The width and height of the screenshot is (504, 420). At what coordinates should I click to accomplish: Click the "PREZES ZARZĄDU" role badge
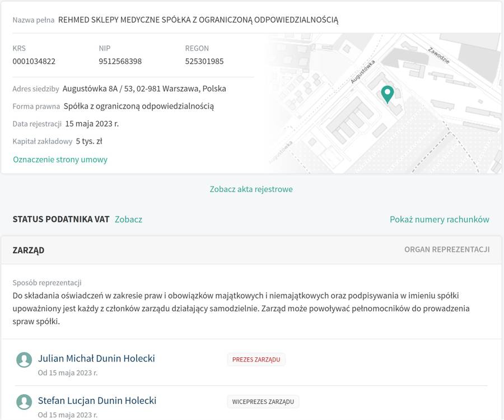pyautogui.click(x=256, y=360)
